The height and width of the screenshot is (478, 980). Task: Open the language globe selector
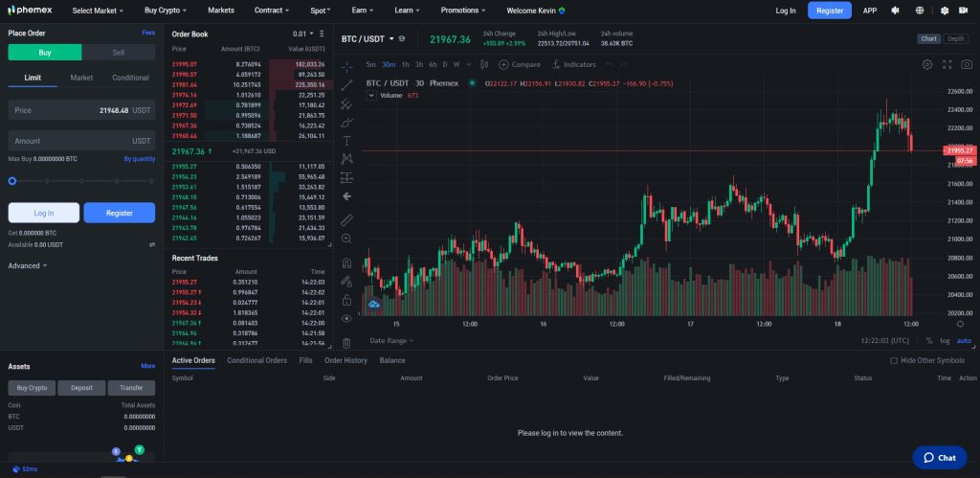(x=920, y=11)
